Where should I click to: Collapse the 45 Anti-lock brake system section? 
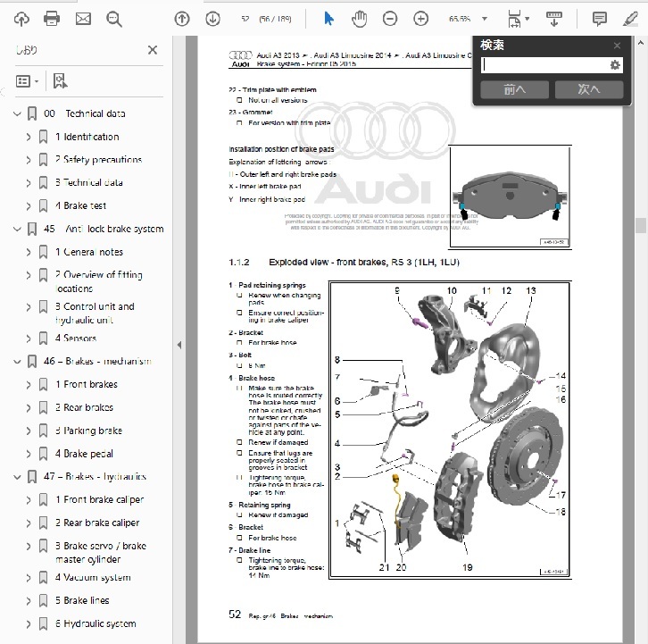(x=17, y=229)
